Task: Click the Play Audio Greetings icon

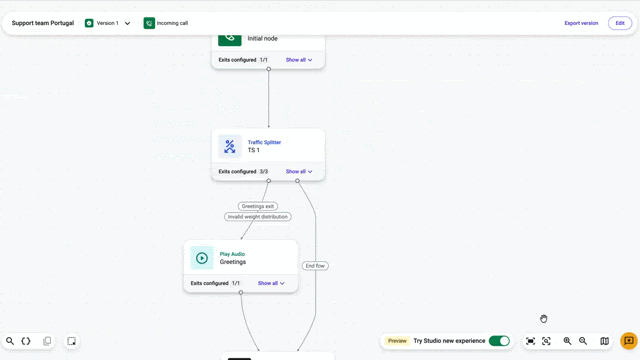Action: click(x=202, y=258)
